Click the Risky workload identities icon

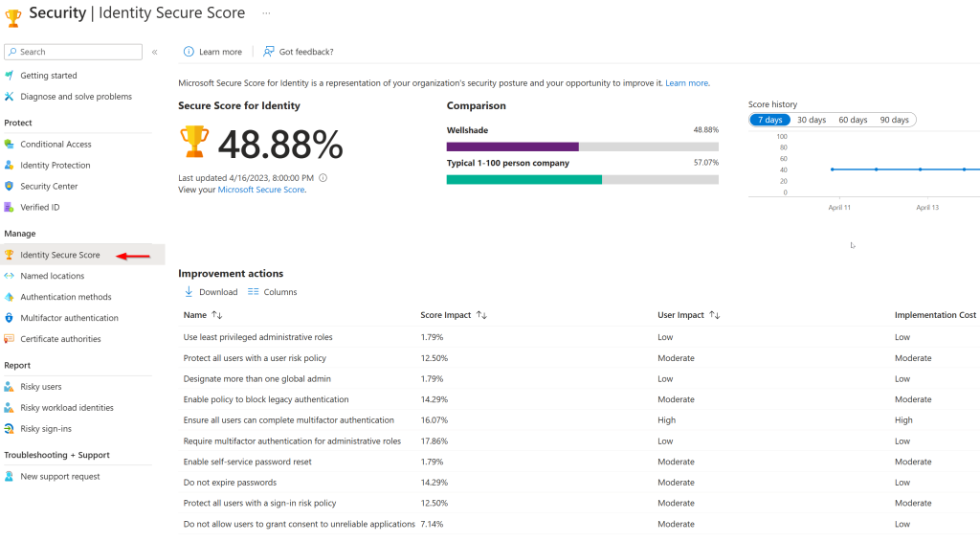[9, 408]
